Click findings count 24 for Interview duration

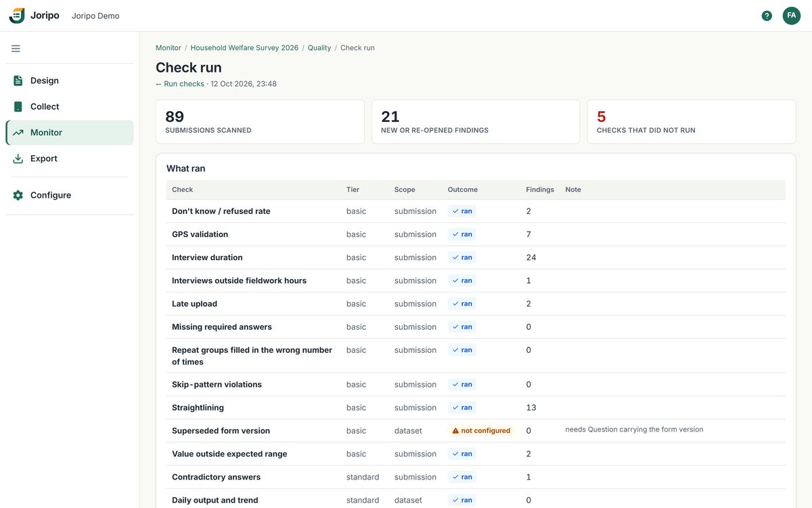pos(531,257)
